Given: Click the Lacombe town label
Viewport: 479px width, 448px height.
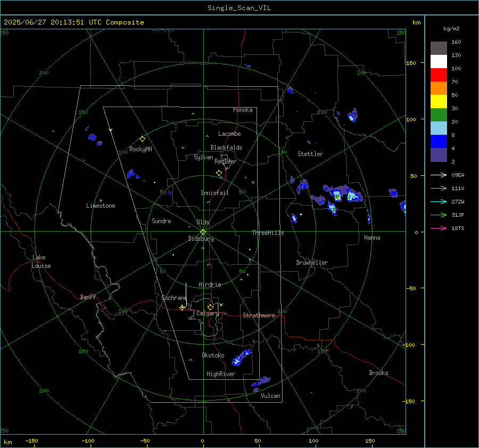Looking at the screenshot, I should 229,134.
